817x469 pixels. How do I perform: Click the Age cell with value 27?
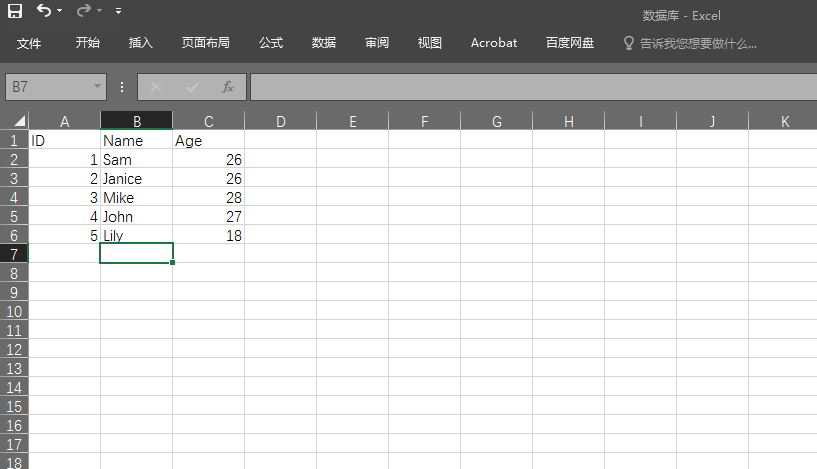tap(208, 216)
